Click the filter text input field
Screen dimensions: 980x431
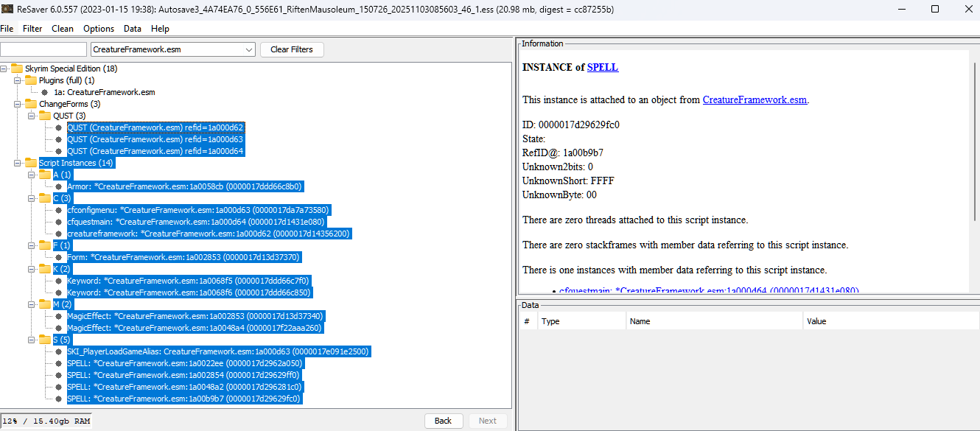[43, 49]
